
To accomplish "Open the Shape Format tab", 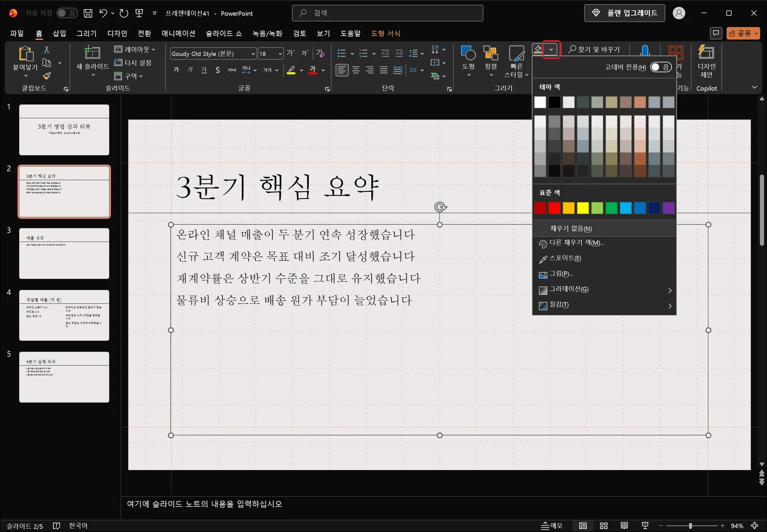I will point(385,33).
